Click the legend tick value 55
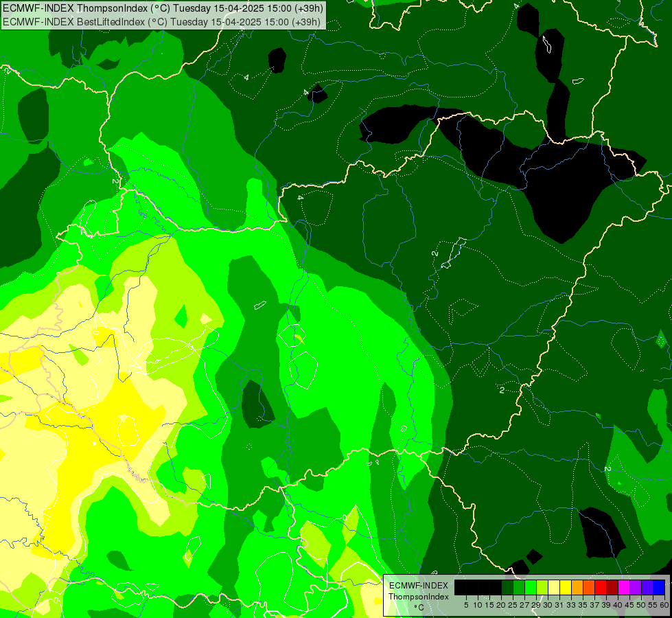Image resolution: width=672 pixels, height=618 pixels. point(653,605)
